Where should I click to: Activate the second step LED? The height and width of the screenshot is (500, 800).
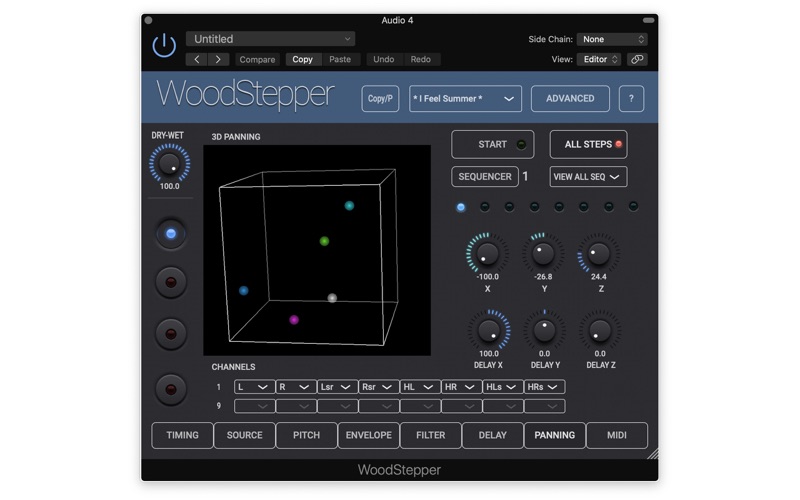(485, 207)
